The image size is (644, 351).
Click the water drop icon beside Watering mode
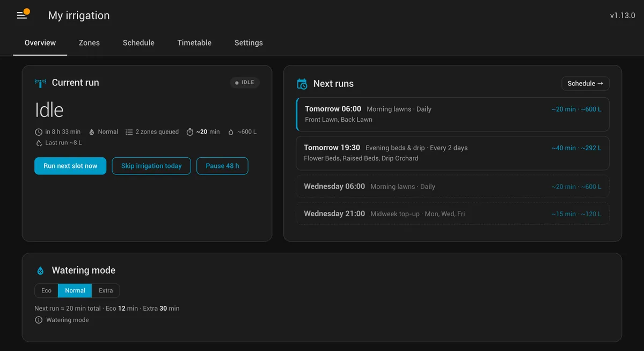click(x=40, y=270)
